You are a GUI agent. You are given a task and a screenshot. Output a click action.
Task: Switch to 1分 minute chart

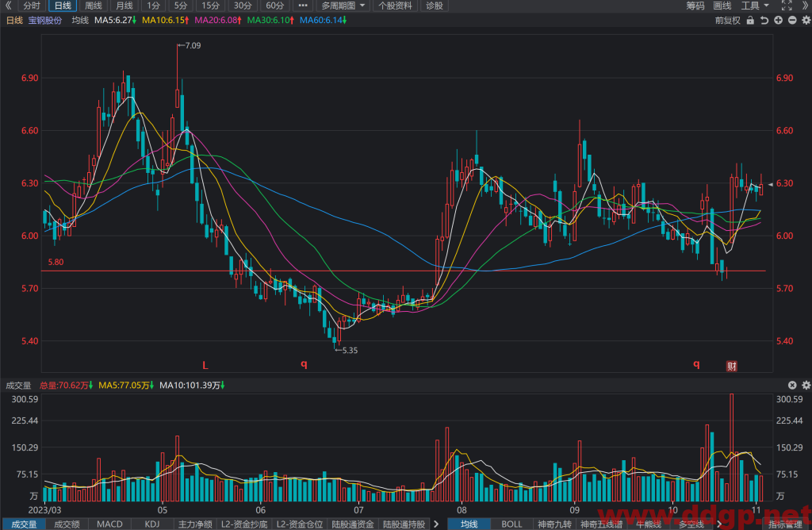coord(153,6)
